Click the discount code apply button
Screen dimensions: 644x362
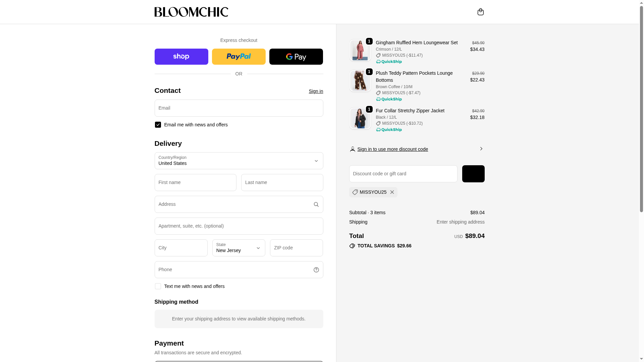tap(473, 174)
